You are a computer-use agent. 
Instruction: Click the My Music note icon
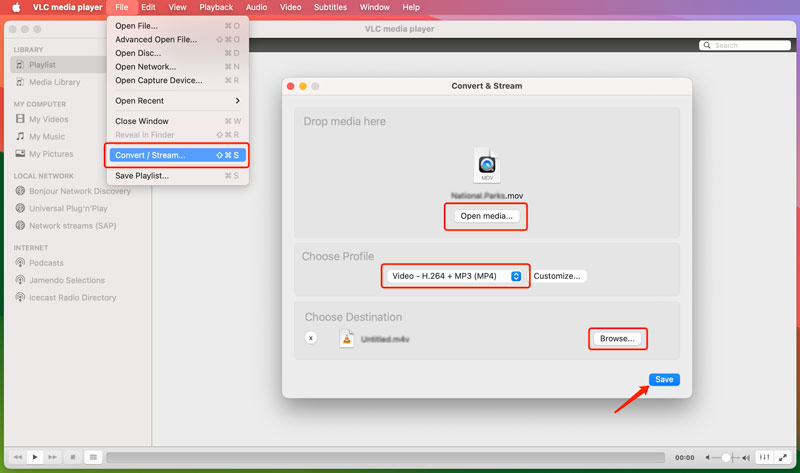20,136
